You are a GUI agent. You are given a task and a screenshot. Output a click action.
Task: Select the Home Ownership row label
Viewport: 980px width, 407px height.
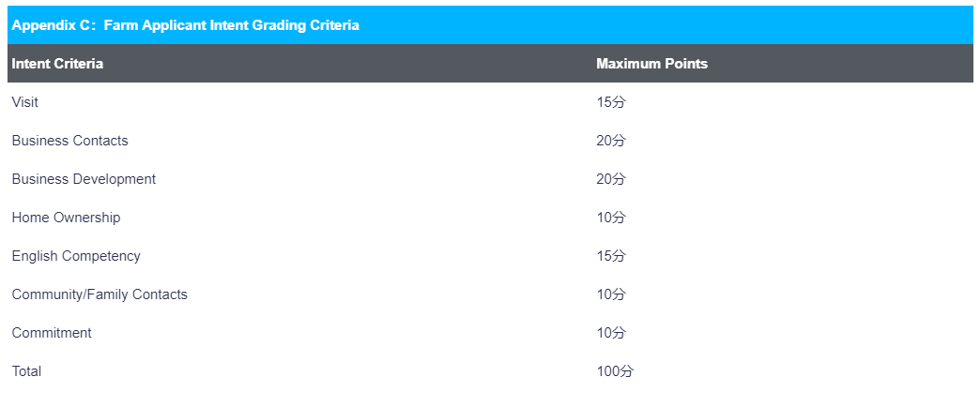point(67,218)
